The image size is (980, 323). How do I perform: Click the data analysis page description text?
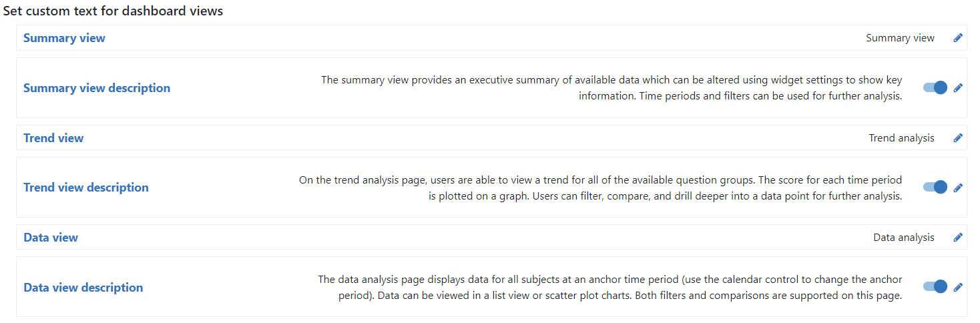(610, 288)
